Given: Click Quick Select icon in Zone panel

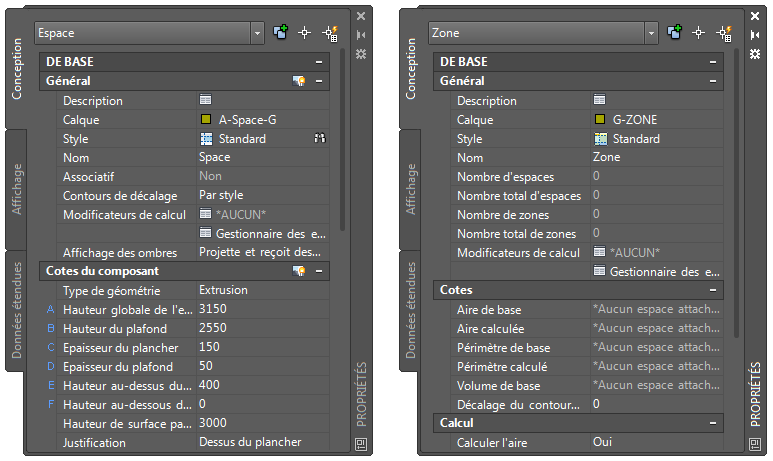Looking at the screenshot, I should [x=725, y=33].
